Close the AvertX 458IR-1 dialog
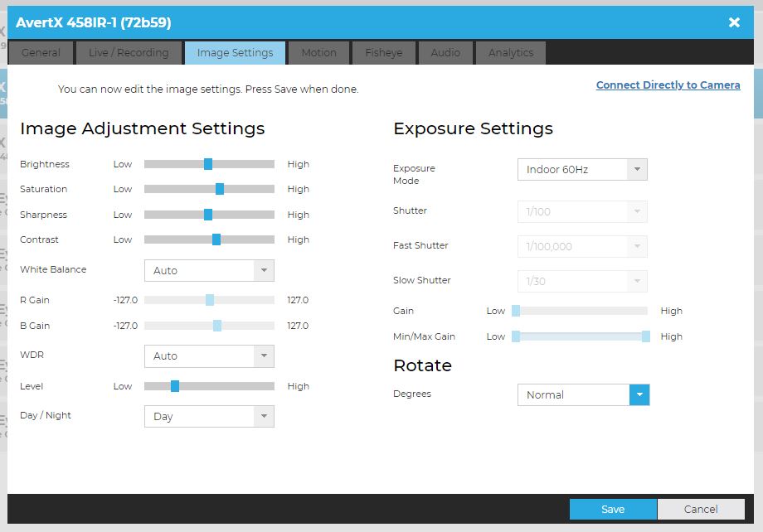763x532 pixels. pyautogui.click(x=734, y=22)
